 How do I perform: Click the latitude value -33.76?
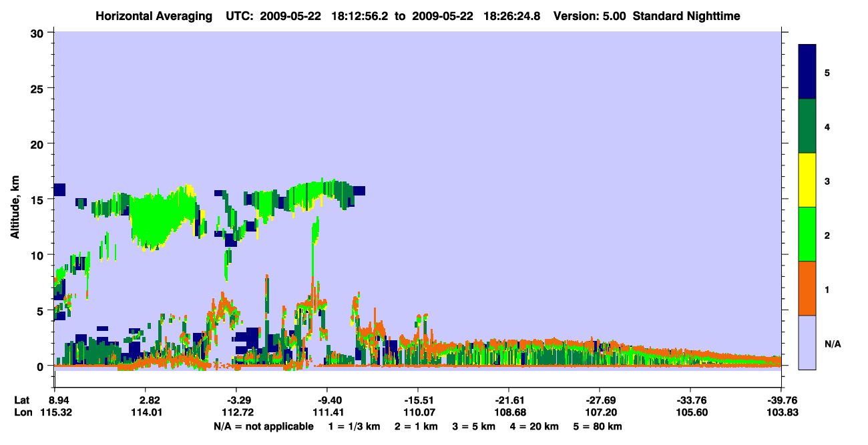click(690, 400)
